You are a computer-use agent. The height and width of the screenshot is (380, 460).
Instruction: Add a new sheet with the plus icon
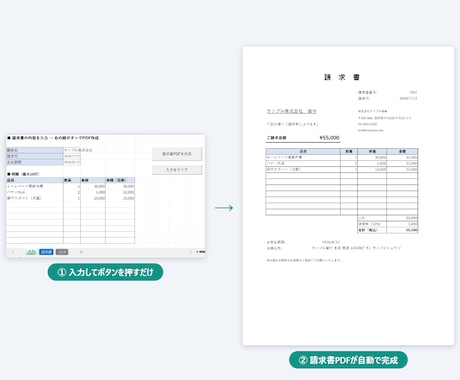point(81,252)
